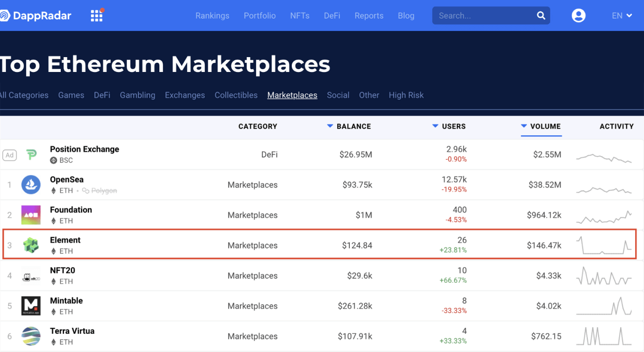Switch to the Social category tab
Screen dimensions: 644x352
(338, 95)
